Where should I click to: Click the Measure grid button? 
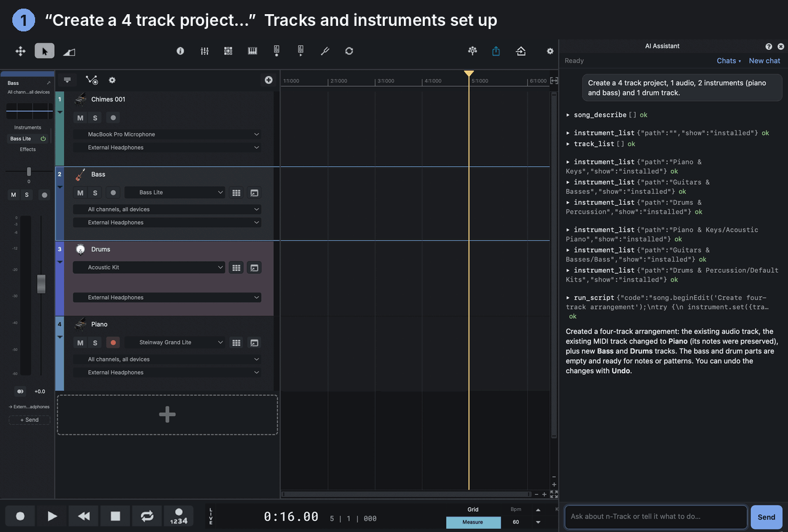(473, 522)
